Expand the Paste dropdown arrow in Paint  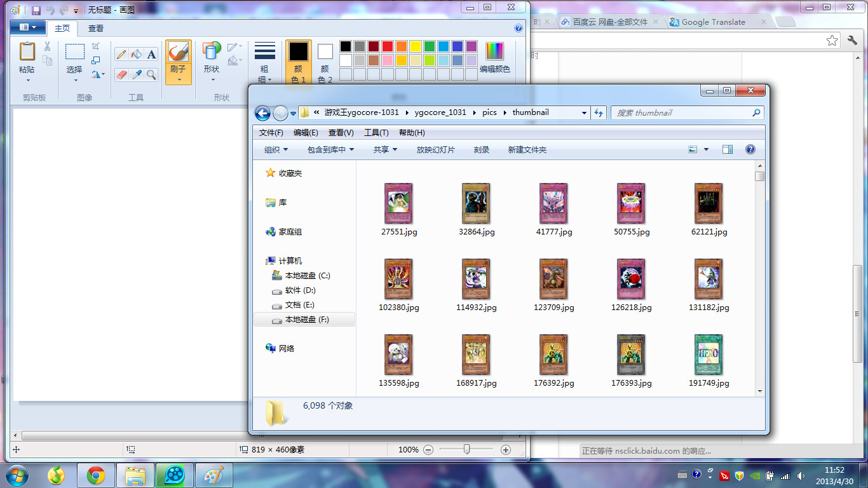coord(27,80)
